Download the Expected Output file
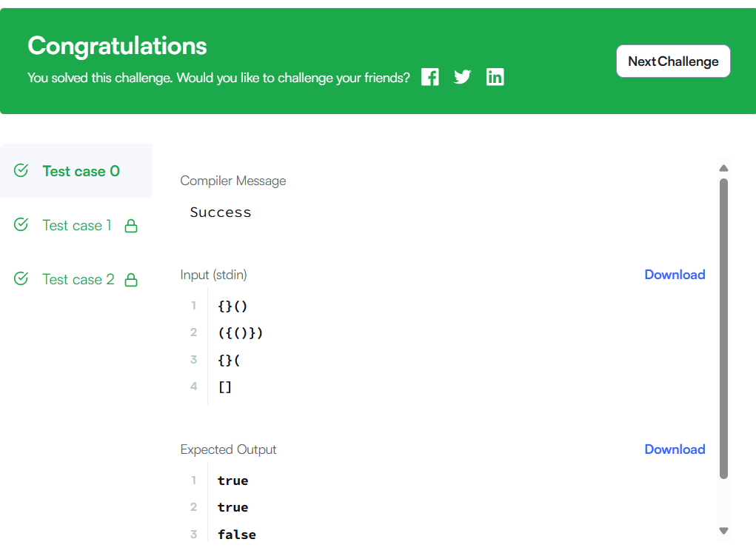The height and width of the screenshot is (559, 756). click(675, 449)
